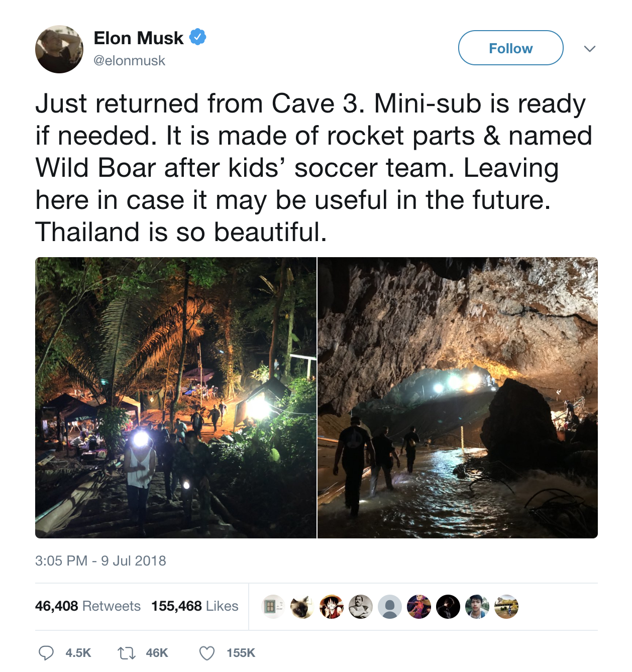
Task: Click the mustached man liker avatar
Action: 360,607
